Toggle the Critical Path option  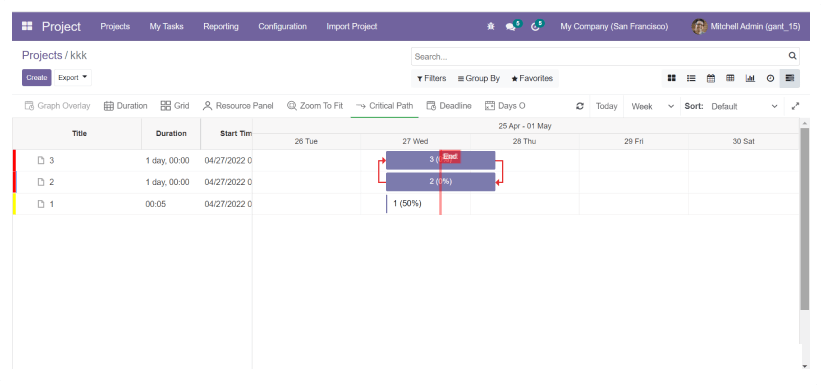pyautogui.click(x=384, y=106)
